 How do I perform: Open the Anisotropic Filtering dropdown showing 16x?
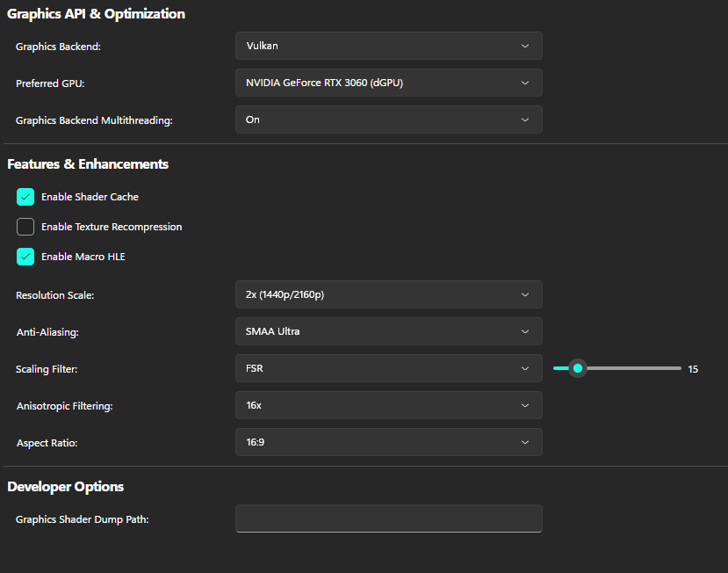[388, 405]
